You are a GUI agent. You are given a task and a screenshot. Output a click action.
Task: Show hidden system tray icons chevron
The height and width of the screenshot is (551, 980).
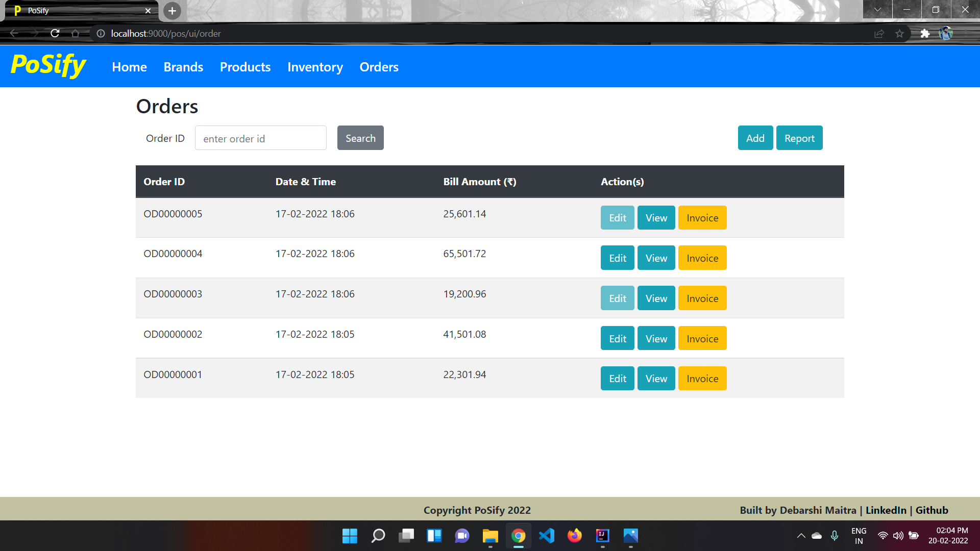pyautogui.click(x=801, y=536)
